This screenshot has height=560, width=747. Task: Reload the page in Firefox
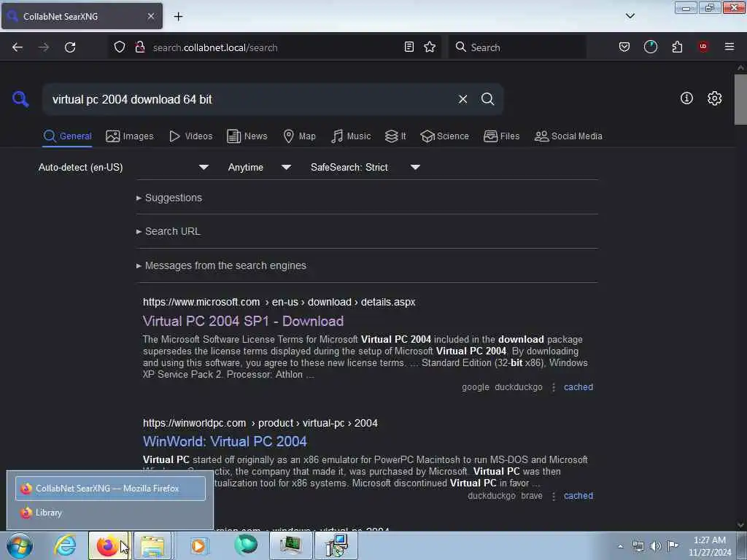point(70,47)
